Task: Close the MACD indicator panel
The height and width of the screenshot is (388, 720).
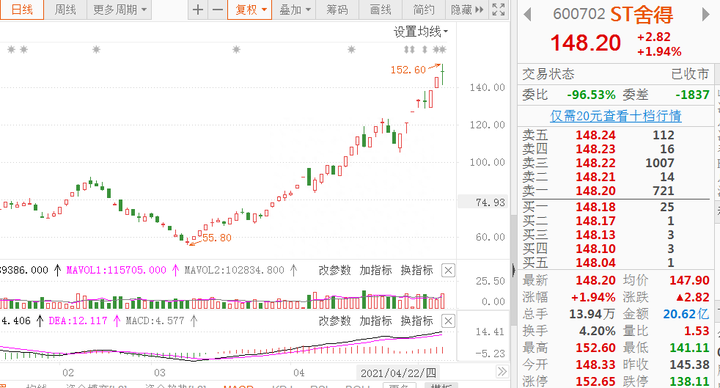Action: click(448, 321)
